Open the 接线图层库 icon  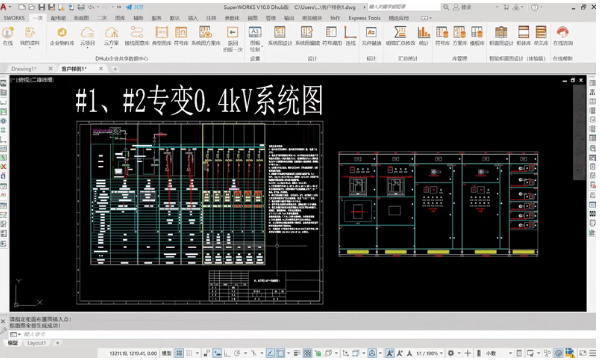[x=137, y=36]
